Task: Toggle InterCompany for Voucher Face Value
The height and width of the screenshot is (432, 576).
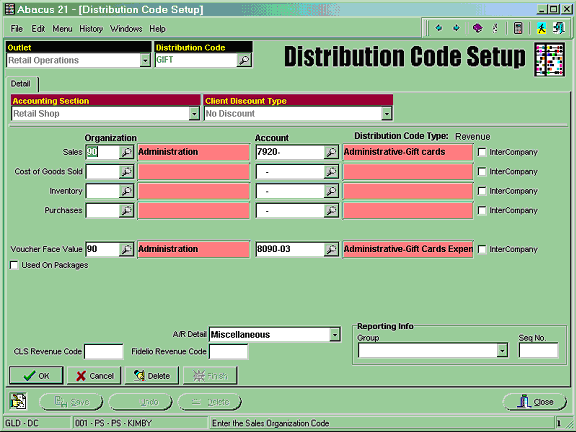Action: [x=482, y=249]
